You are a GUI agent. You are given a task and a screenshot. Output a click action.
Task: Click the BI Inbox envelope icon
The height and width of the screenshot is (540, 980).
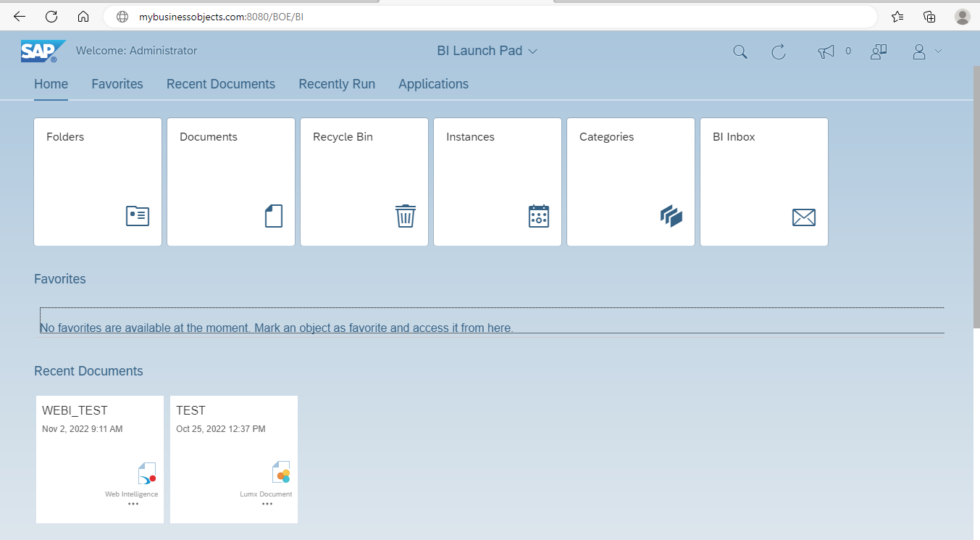804,217
